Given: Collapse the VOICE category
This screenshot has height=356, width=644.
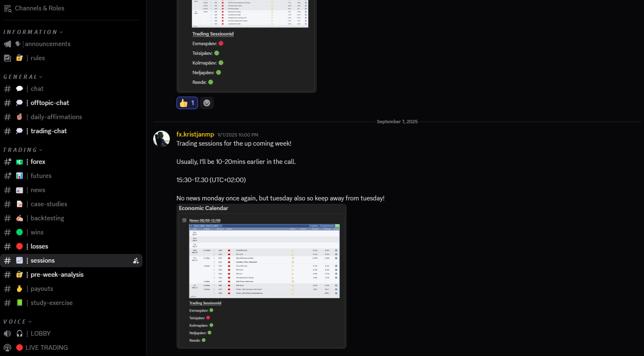Looking at the screenshot, I should pyautogui.click(x=17, y=322).
